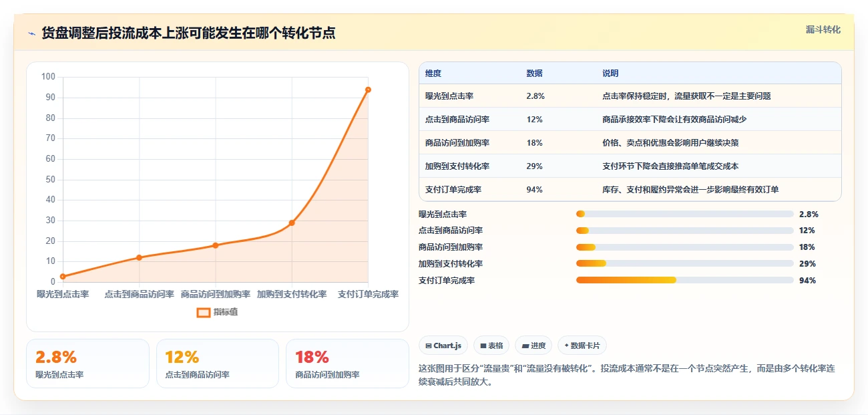Click the 29% progress value
Screen dimensions: 868x415
807,264
